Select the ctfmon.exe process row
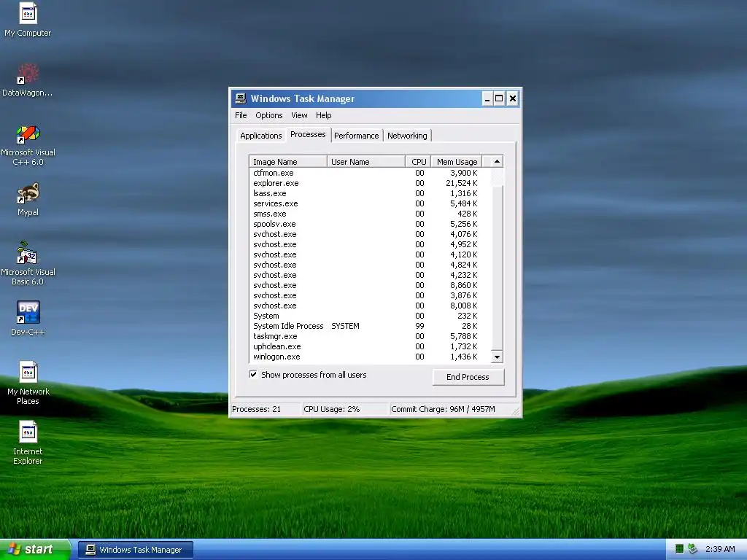Screen dimensions: 747x560 pyautogui.click(x=370, y=173)
